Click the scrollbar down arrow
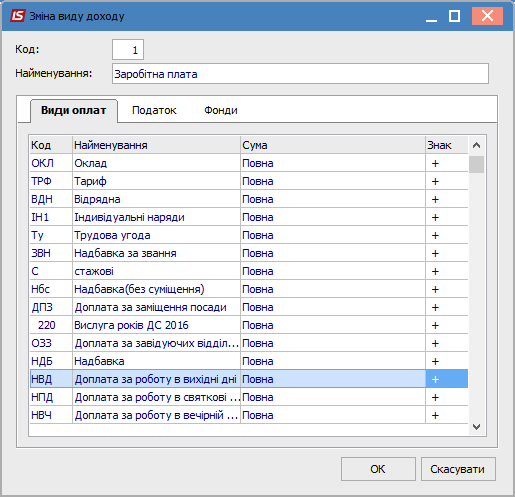The image size is (515, 497). pos(476,427)
